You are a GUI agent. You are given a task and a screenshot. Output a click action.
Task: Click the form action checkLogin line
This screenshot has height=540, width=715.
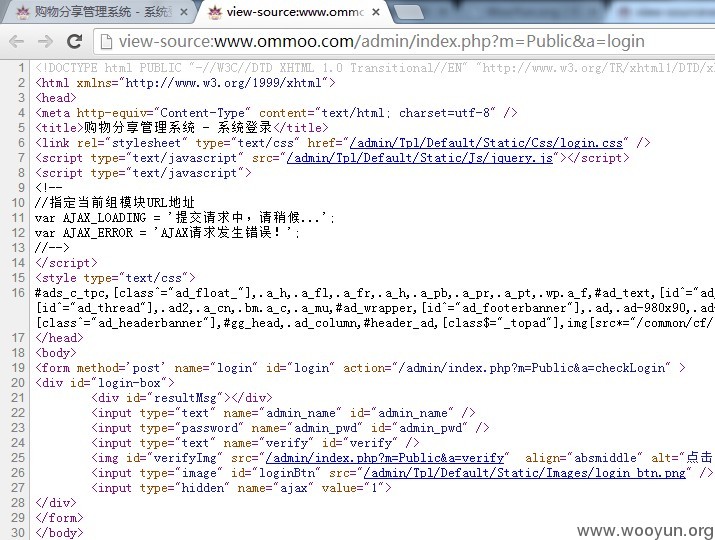pyautogui.click(x=360, y=368)
